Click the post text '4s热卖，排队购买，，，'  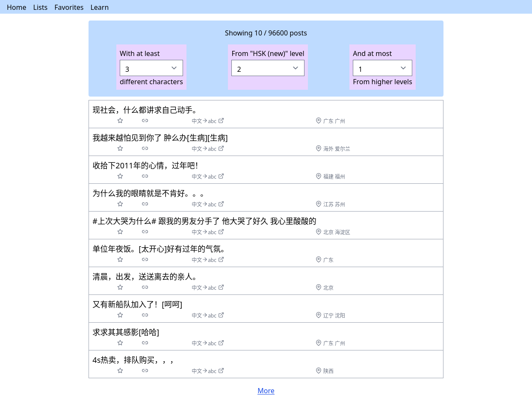[133, 360]
